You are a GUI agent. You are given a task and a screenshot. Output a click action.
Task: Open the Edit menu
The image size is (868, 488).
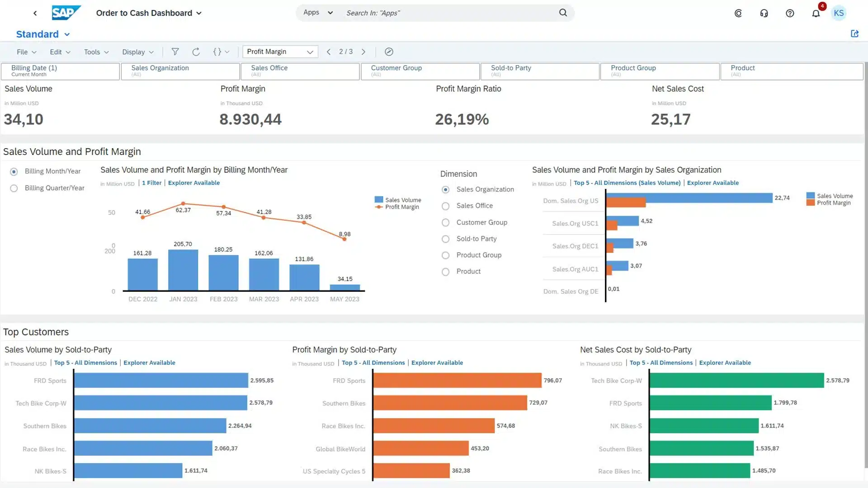click(x=58, y=51)
